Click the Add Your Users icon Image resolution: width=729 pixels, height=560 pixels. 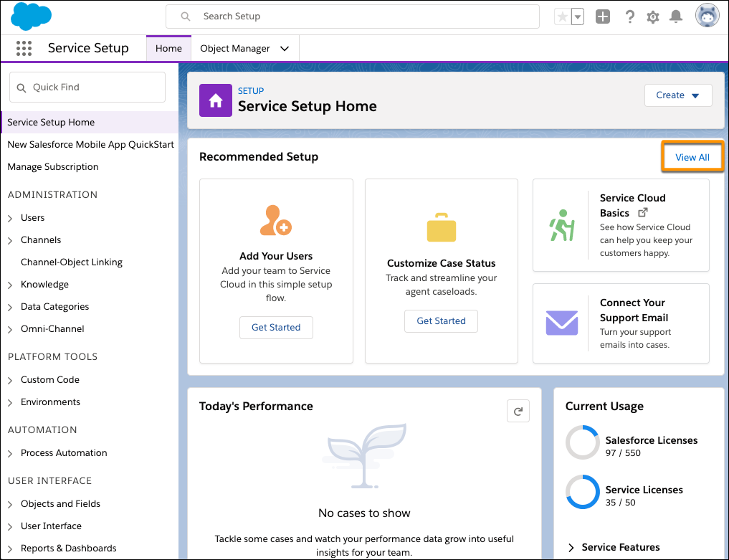tap(276, 220)
